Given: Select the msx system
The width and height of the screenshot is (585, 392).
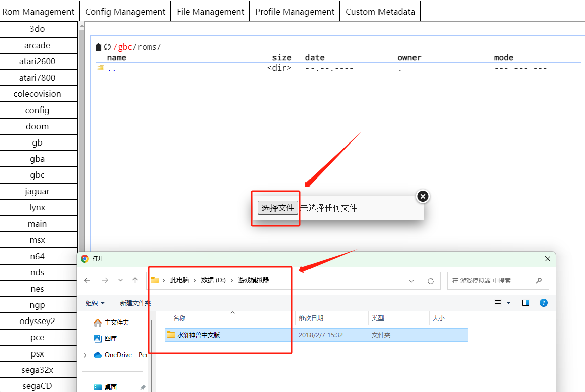Looking at the screenshot, I should tap(38, 240).
